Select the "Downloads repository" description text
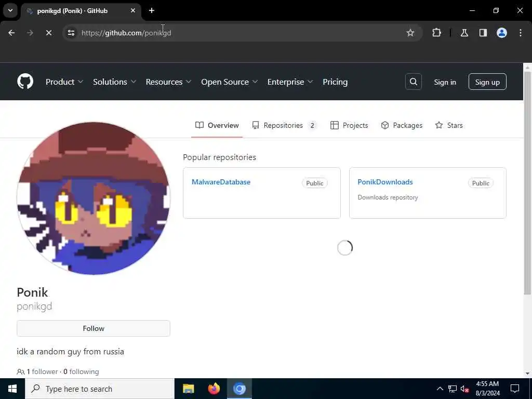The width and height of the screenshot is (532, 399). coord(388,197)
